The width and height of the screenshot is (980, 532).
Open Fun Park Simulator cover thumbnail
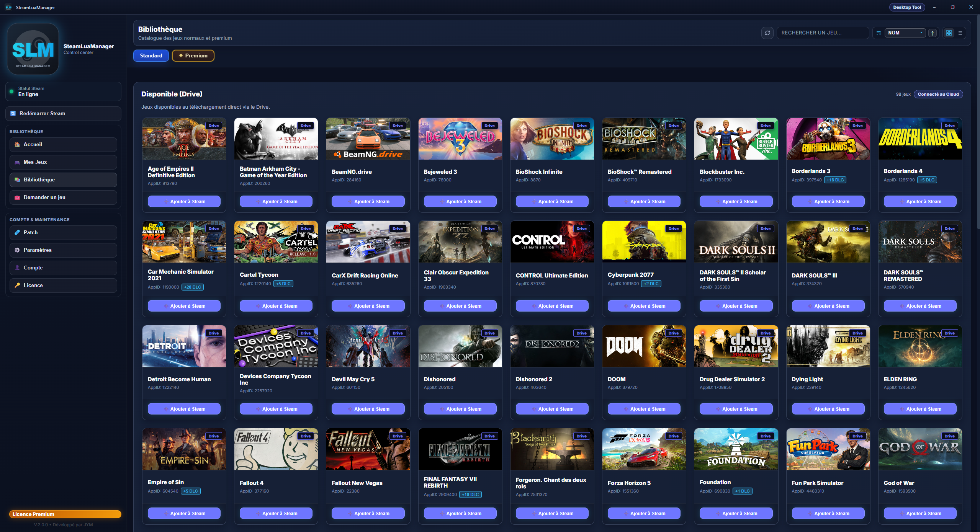tap(828, 449)
